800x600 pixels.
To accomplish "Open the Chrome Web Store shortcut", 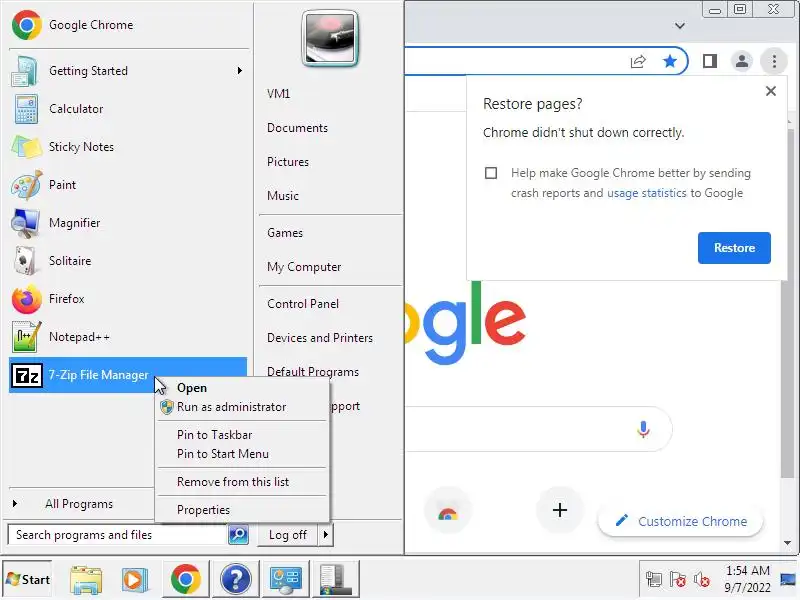I will 447,510.
